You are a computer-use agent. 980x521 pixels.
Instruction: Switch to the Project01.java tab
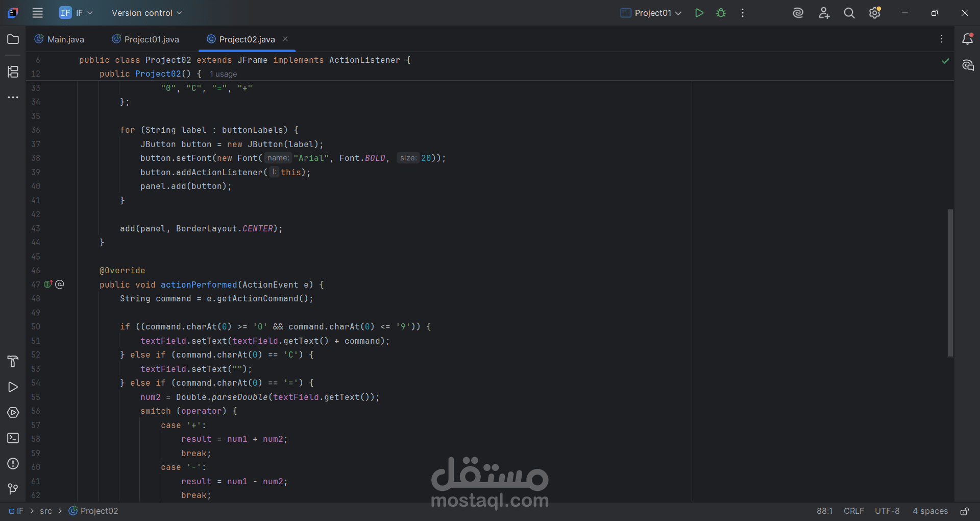[x=145, y=39]
